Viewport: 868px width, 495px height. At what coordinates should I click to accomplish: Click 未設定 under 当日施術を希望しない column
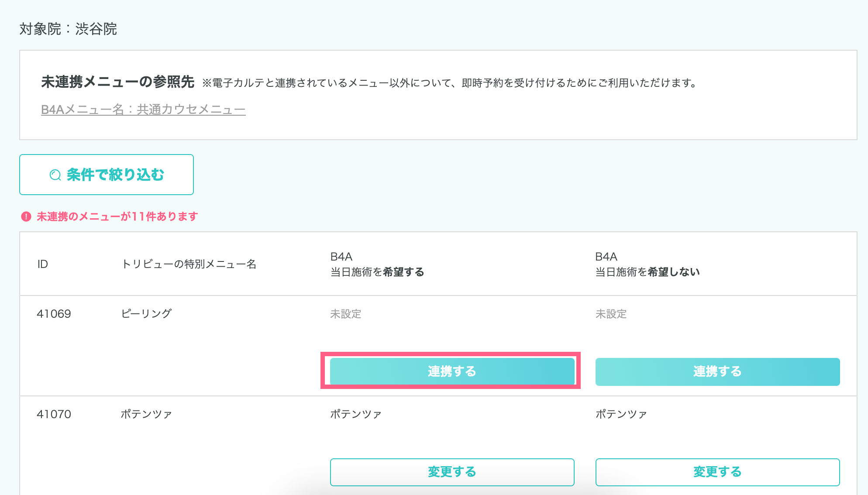click(611, 314)
